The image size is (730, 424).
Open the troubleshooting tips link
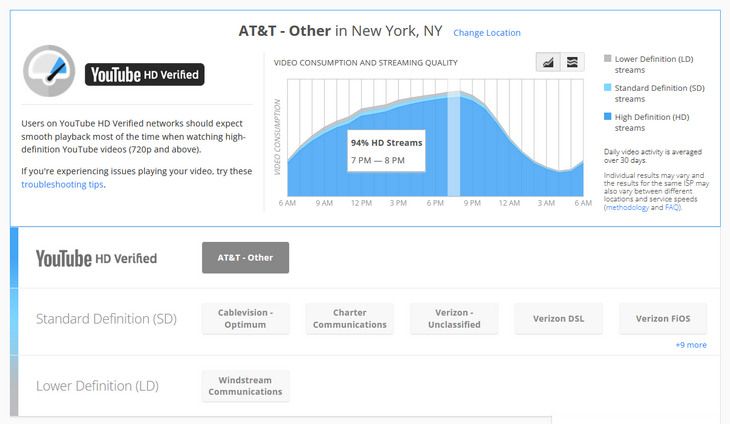62,184
